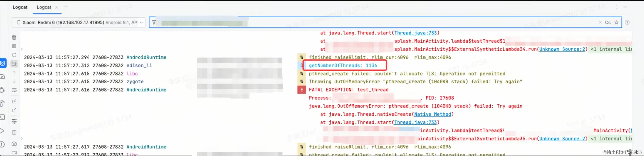The width and height of the screenshot is (644, 156).
Task: Open filter help question mark icon
Action: coord(627,22)
